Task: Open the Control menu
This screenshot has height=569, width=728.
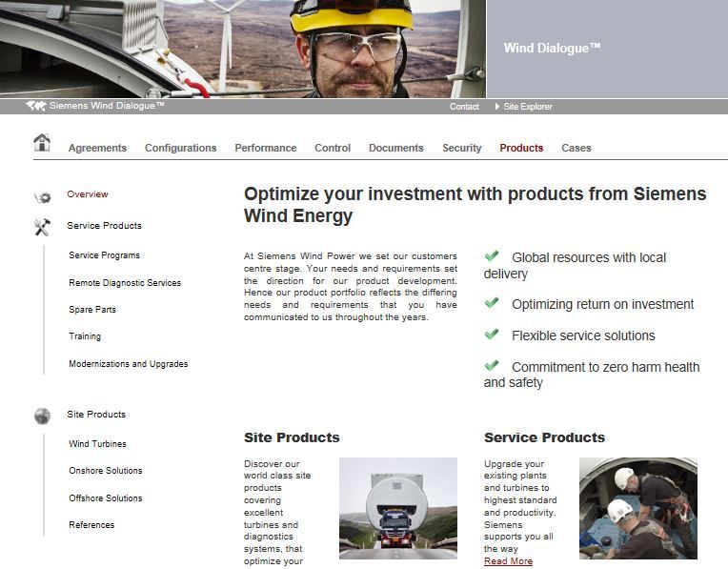Action: 333,148
